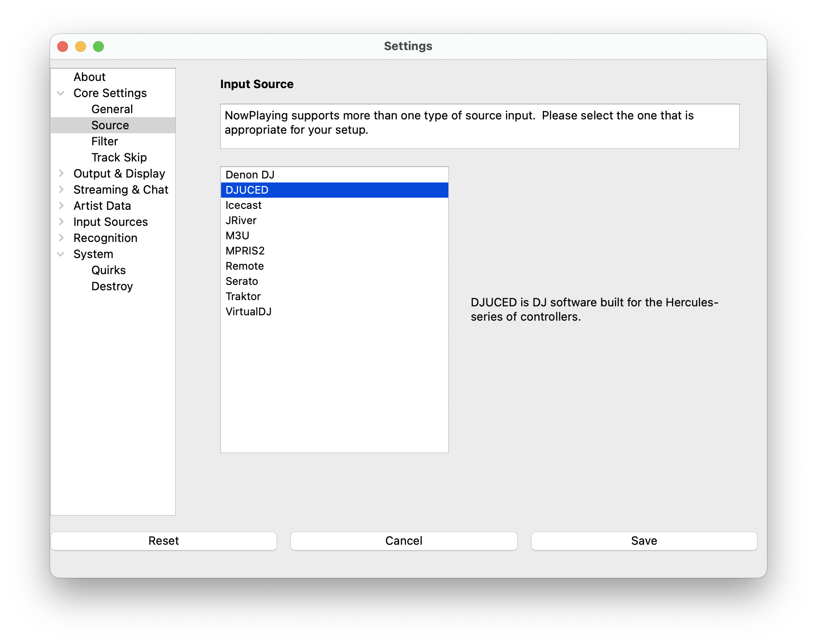Expand the Input Sources section
The image size is (817, 644).
(x=61, y=222)
